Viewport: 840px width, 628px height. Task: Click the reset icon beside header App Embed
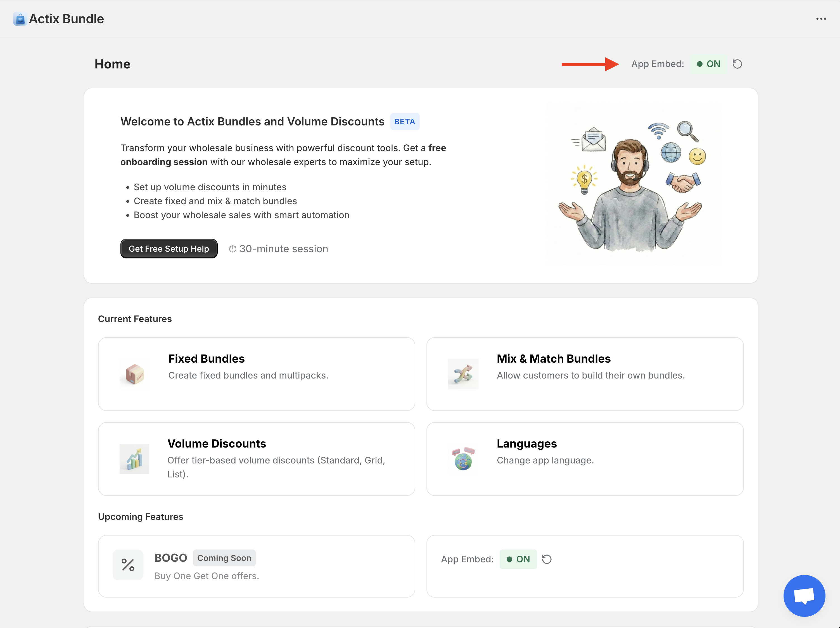coord(737,64)
